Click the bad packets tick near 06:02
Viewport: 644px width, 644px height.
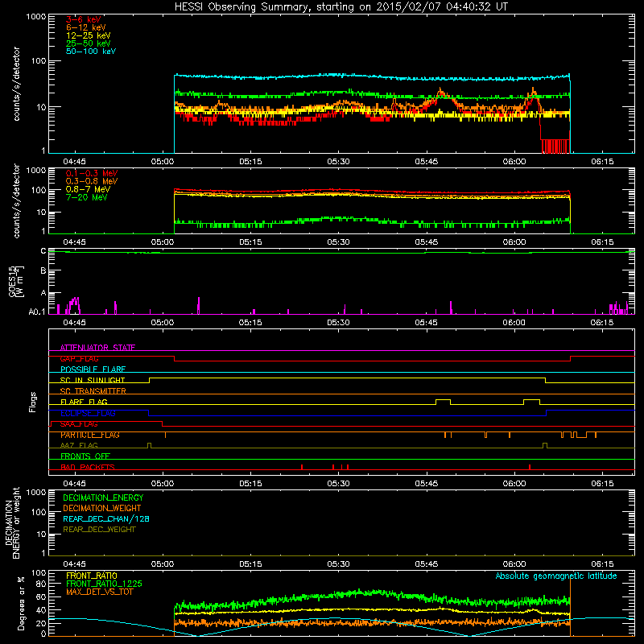coord(530,467)
